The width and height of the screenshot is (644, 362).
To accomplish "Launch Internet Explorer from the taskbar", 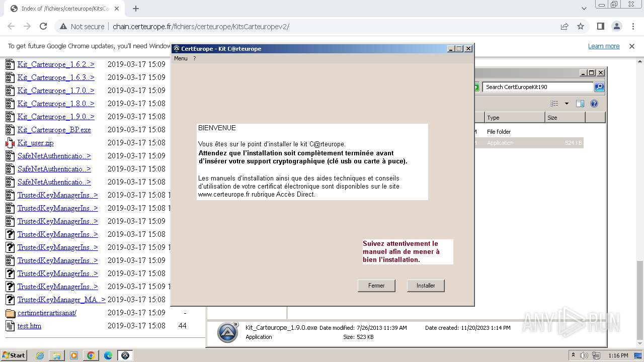I will point(40,355).
